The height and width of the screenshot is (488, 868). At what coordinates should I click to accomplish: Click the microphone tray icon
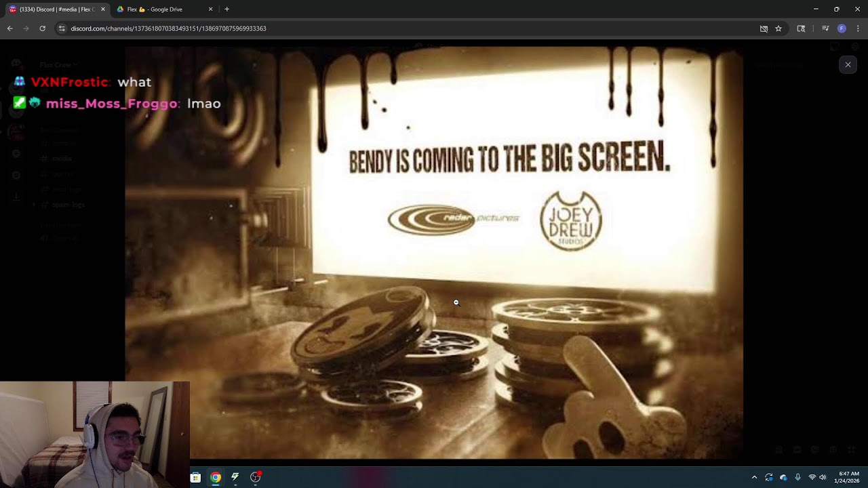(x=797, y=477)
